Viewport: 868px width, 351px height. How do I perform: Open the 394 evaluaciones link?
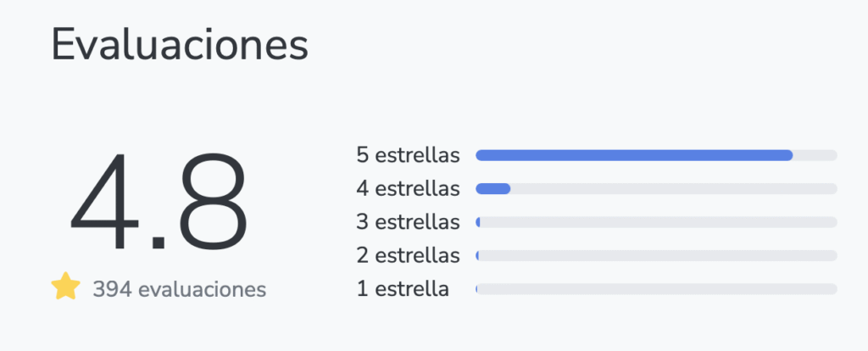coord(180,290)
